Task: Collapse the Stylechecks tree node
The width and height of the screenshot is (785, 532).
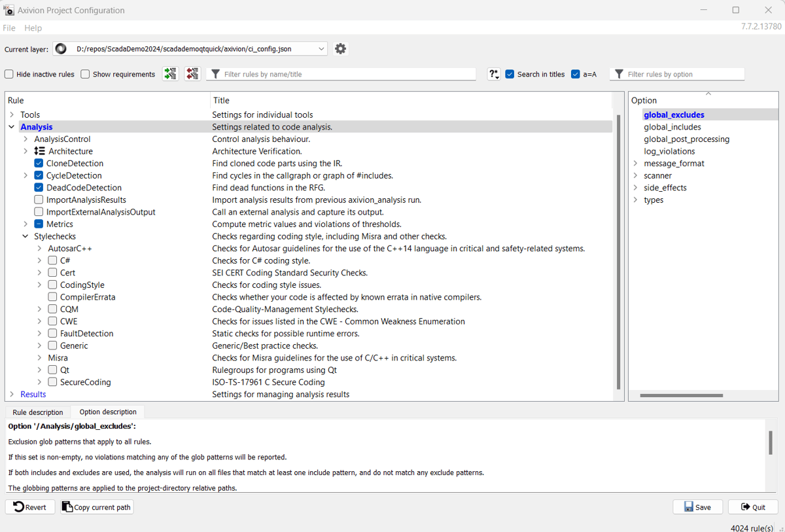Action: (26, 236)
